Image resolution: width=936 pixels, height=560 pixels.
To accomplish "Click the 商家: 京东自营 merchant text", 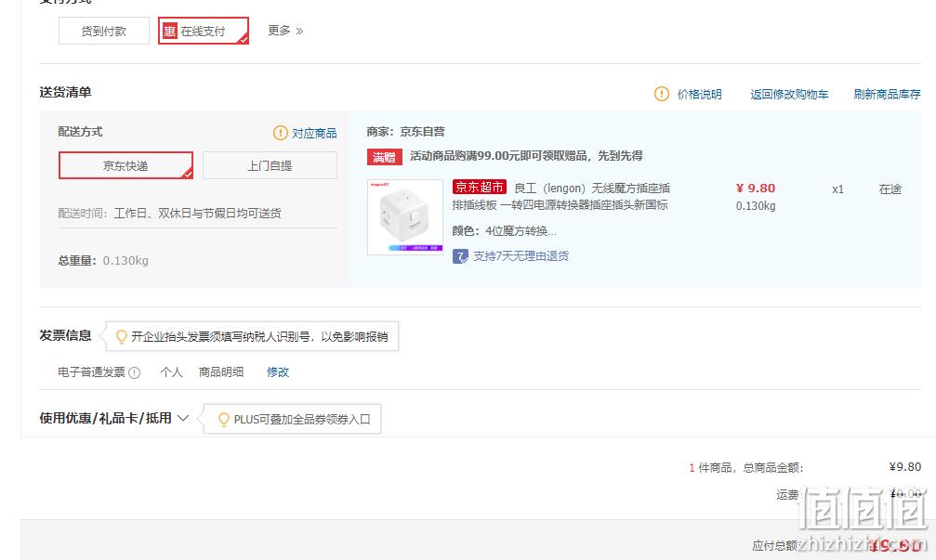I will 406,132.
